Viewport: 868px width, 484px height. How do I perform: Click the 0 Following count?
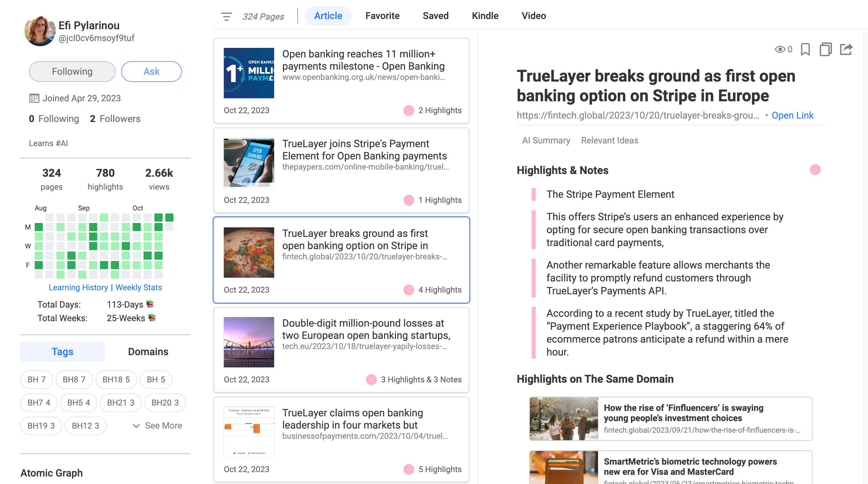coord(54,119)
